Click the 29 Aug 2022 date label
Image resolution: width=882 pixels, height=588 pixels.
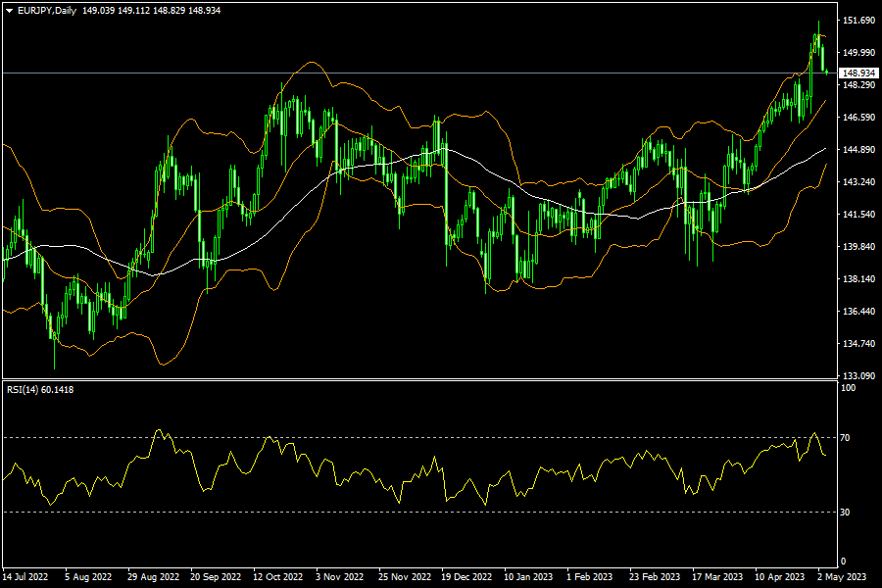pos(153,577)
